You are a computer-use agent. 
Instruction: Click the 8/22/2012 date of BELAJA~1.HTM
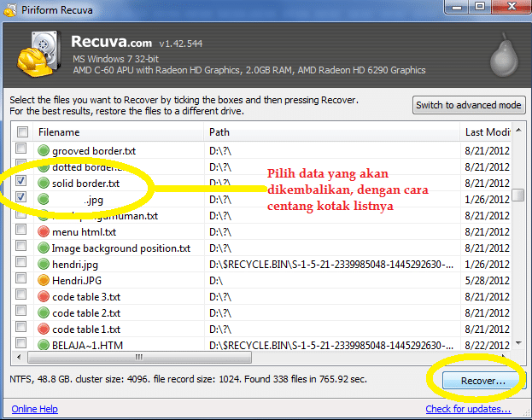(488, 346)
